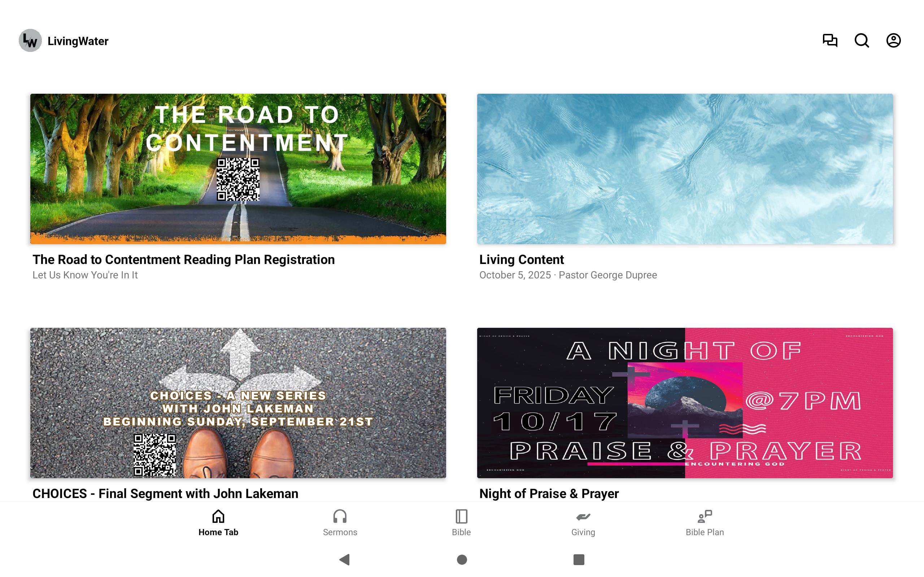This screenshot has height=577, width=924.
Task: Switch to the Giving tab label
Action: point(583,532)
